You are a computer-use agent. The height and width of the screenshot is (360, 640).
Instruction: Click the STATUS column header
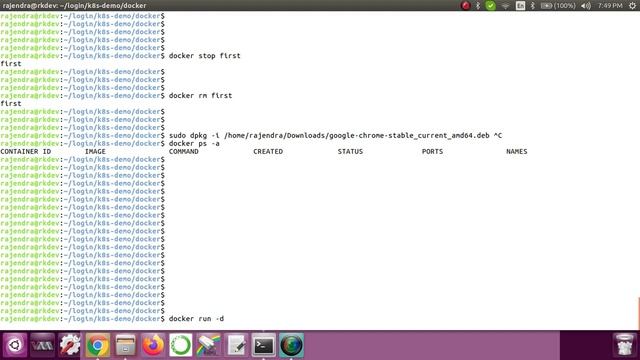(x=350, y=151)
